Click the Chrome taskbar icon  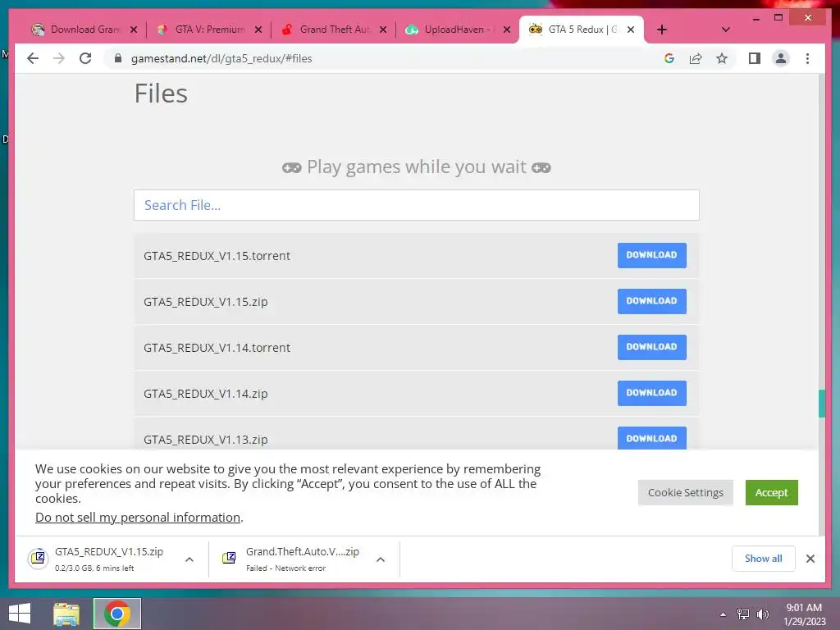pyautogui.click(x=117, y=614)
